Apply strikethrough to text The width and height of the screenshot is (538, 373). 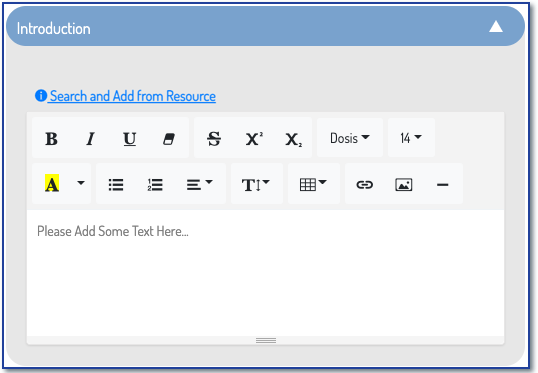[x=214, y=139]
